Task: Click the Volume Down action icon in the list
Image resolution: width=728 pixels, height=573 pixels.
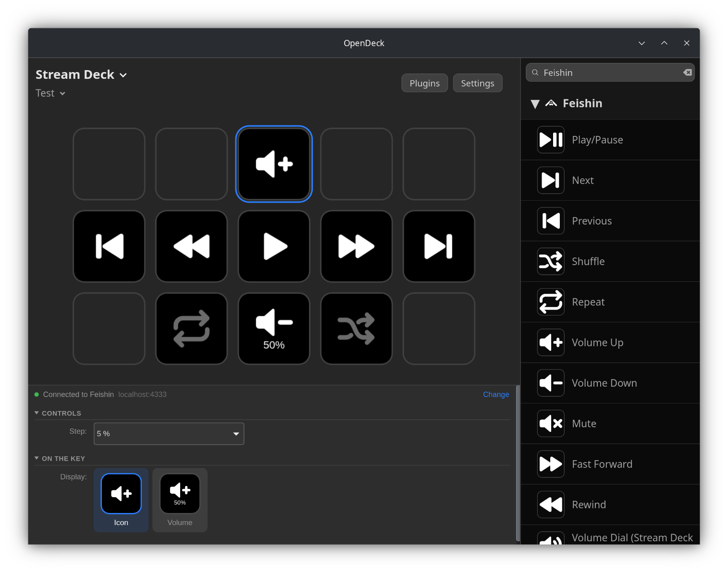Action: click(x=551, y=383)
